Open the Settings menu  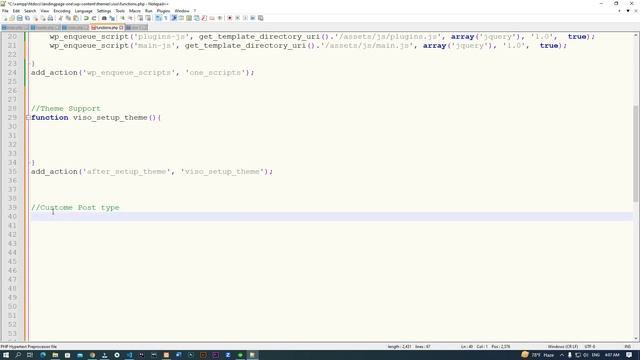click(104, 11)
